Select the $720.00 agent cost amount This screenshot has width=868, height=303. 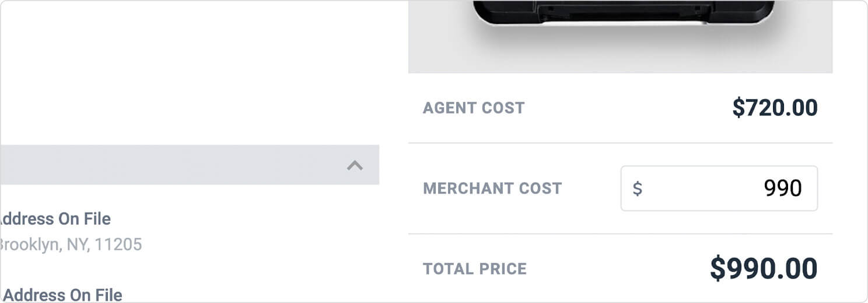[775, 108]
